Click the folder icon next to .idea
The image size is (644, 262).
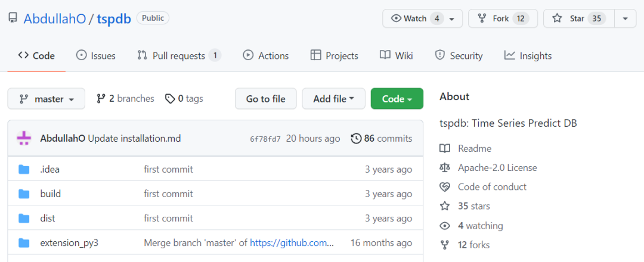point(24,170)
